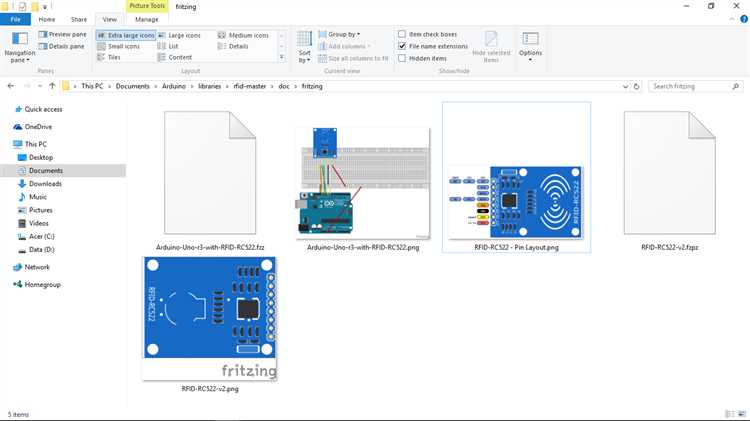Expand the address bar history dropdown
The width and height of the screenshot is (750, 421).
pos(625,87)
